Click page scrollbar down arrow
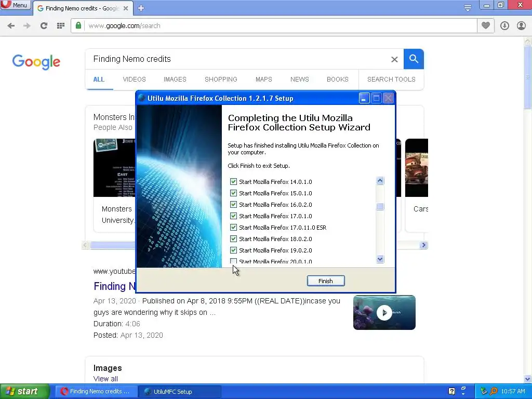Viewport: 532px width, 399px height. pyautogui.click(x=528, y=379)
